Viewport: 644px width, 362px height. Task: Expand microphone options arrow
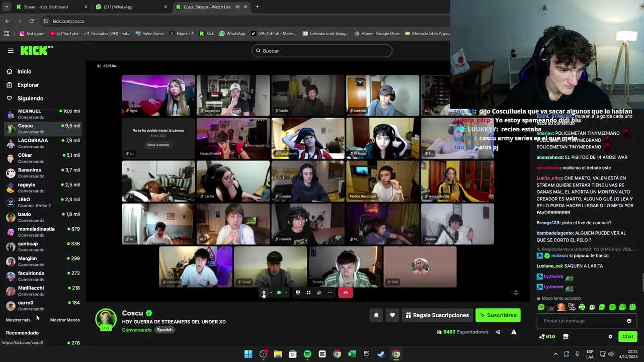click(271, 293)
